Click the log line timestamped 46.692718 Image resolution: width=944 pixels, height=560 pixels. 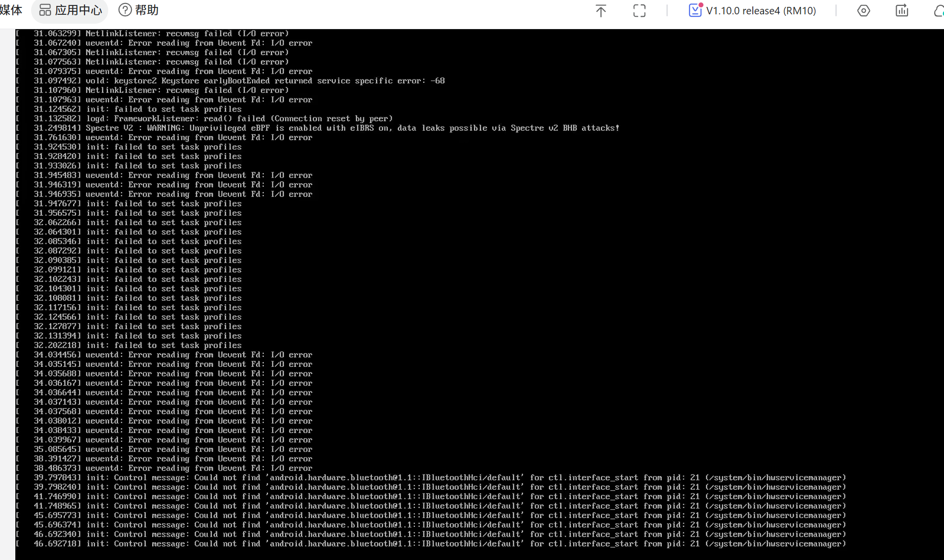click(x=431, y=544)
